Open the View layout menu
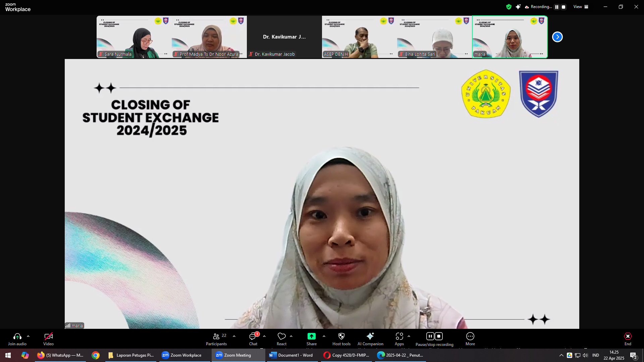This screenshot has height=362, width=644. (581, 7)
